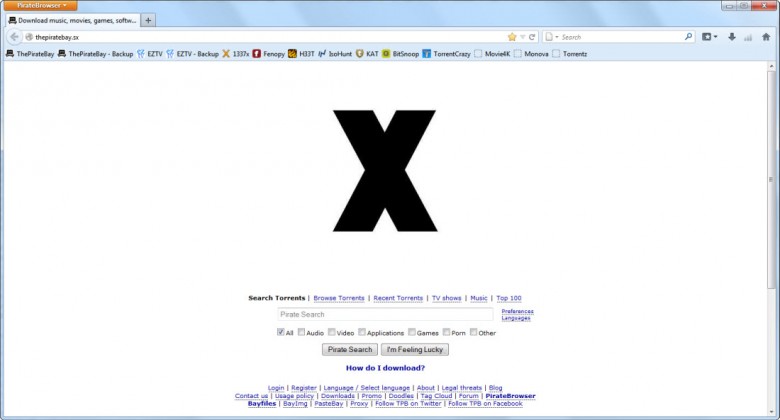
Task: Open the bookmarks menu toolbar button
Action: (709, 37)
